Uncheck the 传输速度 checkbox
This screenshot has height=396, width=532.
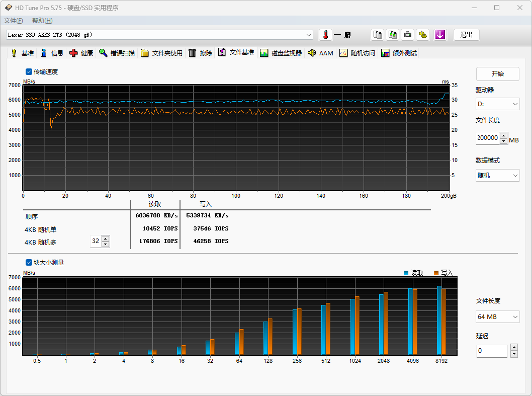tap(29, 71)
